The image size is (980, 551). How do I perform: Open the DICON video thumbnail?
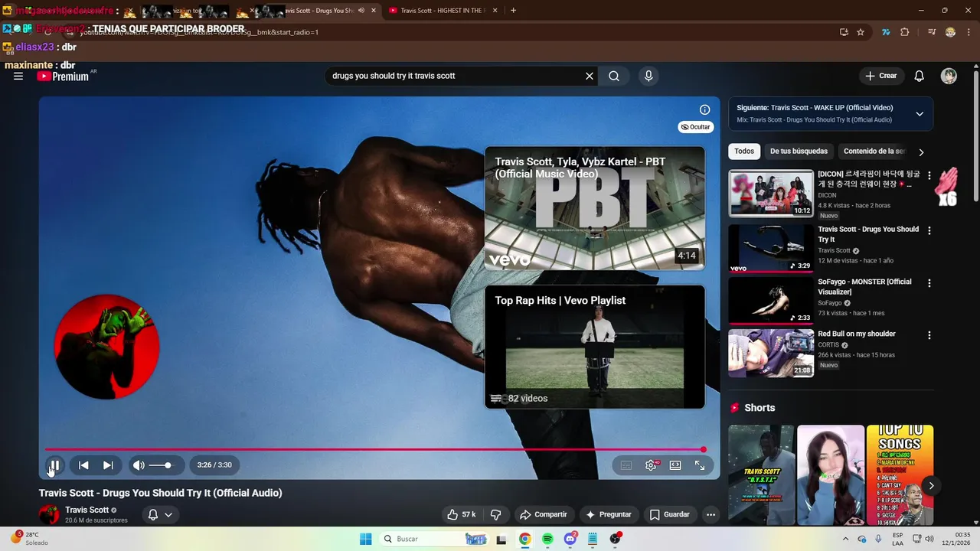(771, 194)
